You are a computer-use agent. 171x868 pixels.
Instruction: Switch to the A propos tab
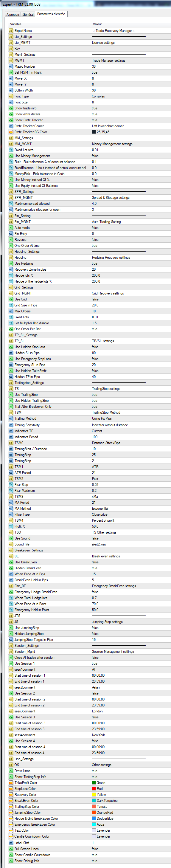click(x=13, y=15)
